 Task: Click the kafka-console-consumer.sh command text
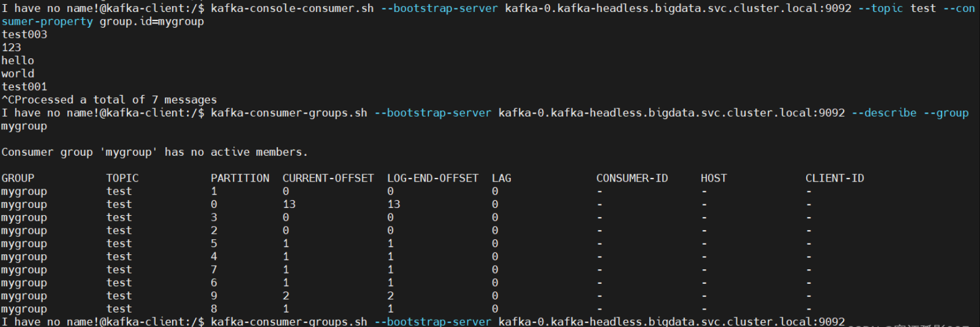pos(292,8)
